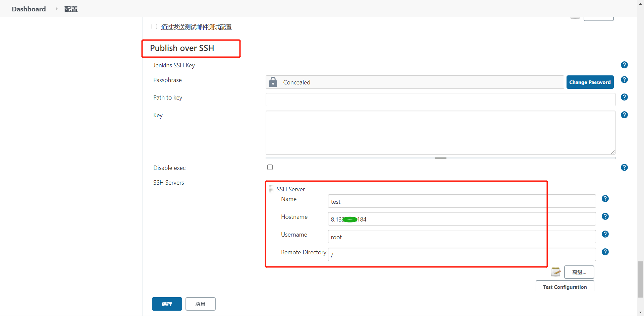Image resolution: width=644 pixels, height=316 pixels.
Task: Open help icon for SSH Server Name
Action: tap(605, 199)
